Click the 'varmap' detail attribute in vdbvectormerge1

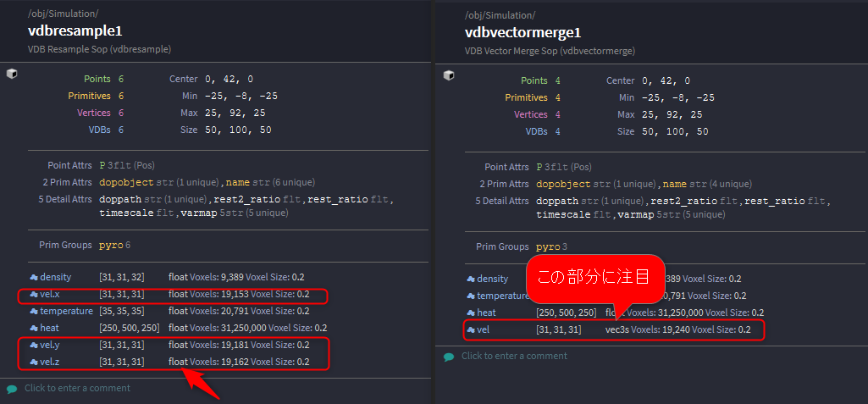[x=636, y=215]
